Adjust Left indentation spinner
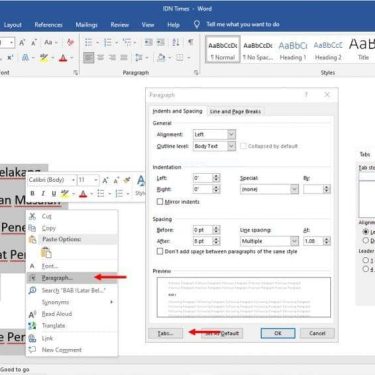The width and height of the screenshot is (375, 375). (x=216, y=178)
